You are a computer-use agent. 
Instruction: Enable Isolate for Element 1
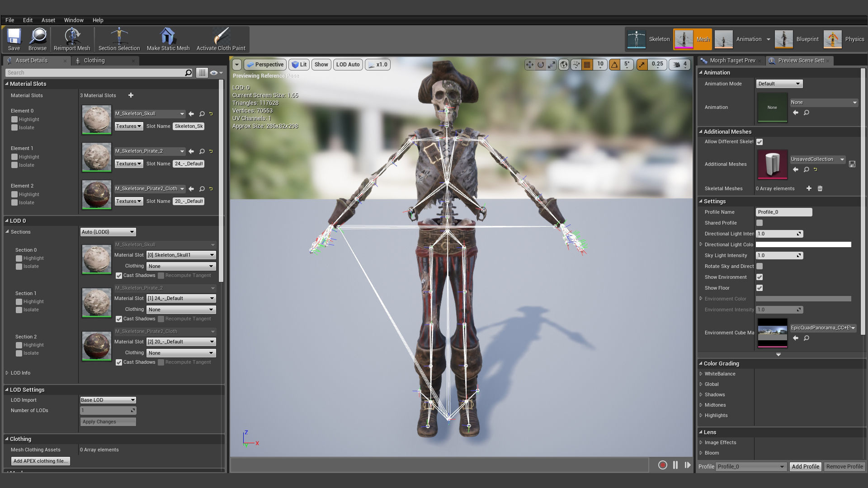pos(14,165)
